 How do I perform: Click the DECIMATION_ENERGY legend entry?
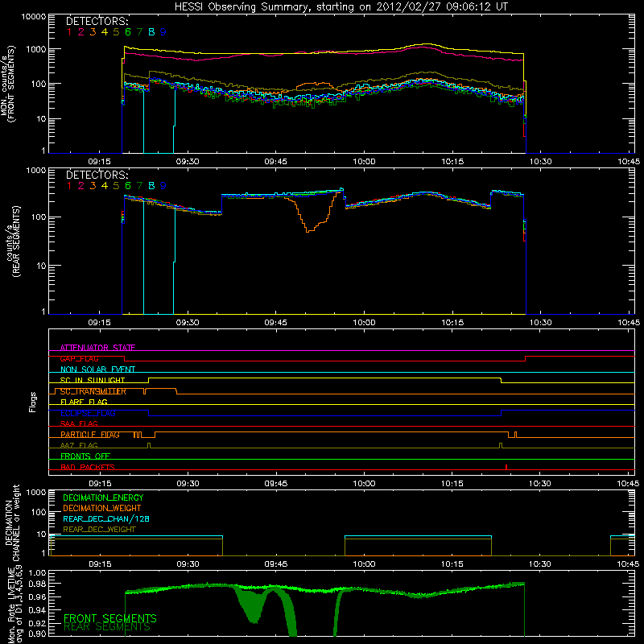tap(103, 497)
